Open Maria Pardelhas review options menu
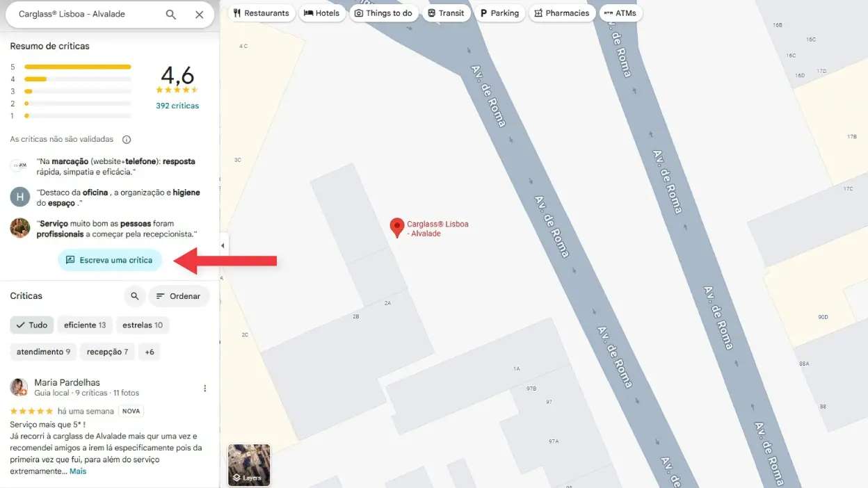 pos(204,388)
